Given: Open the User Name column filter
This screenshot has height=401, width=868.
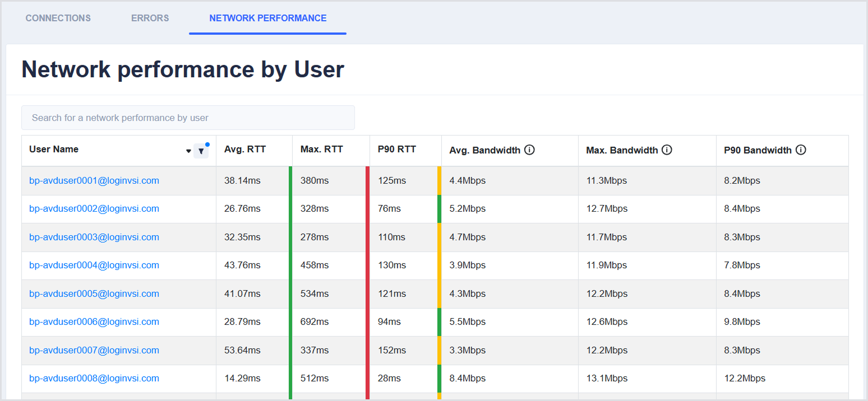Looking at the screenshot, I should 201,151.
